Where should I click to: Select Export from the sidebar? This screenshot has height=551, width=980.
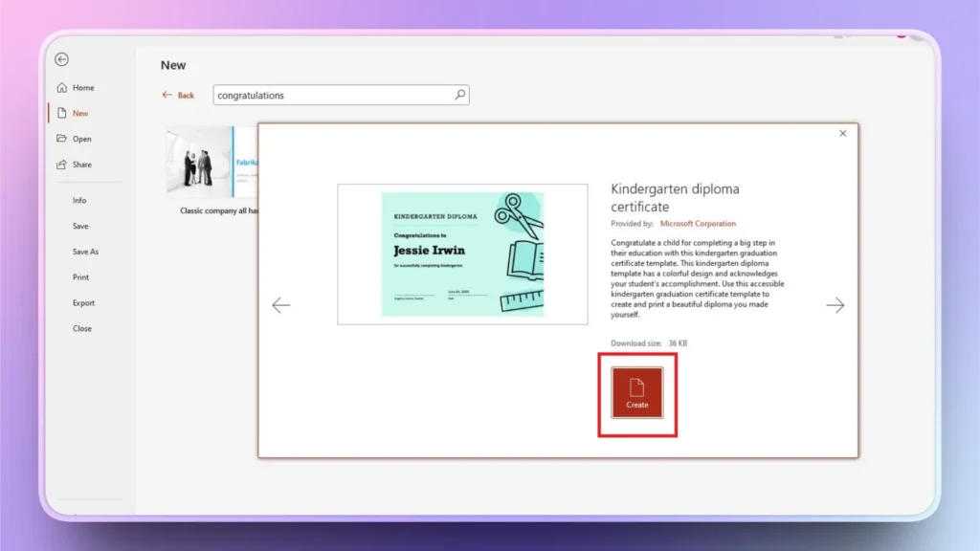tap(83, 302)
